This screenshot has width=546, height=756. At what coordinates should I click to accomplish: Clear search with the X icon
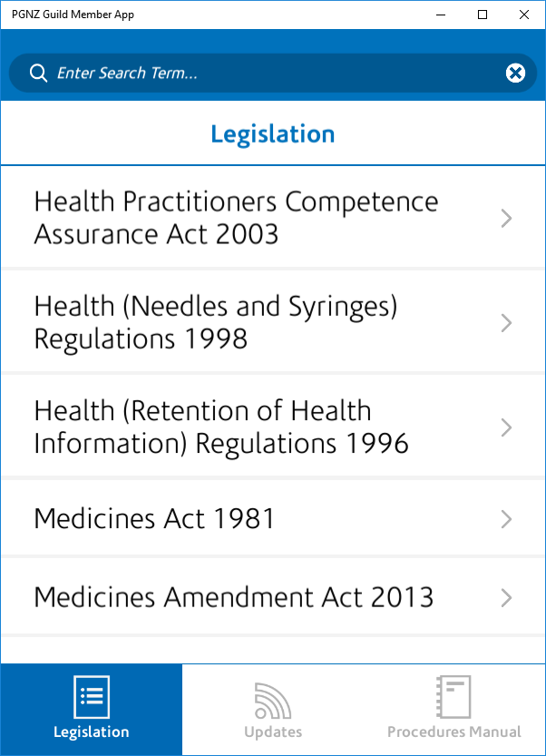tap(515, 74)
